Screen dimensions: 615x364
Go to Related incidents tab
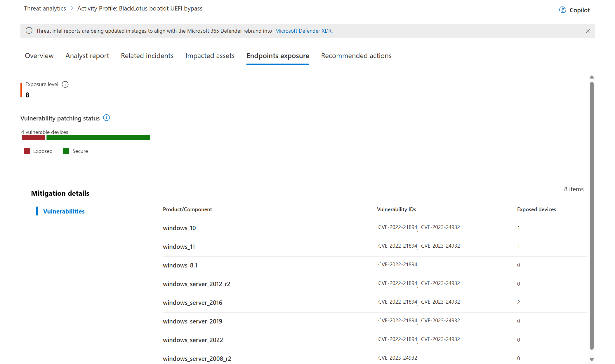(x=147, y=56)
